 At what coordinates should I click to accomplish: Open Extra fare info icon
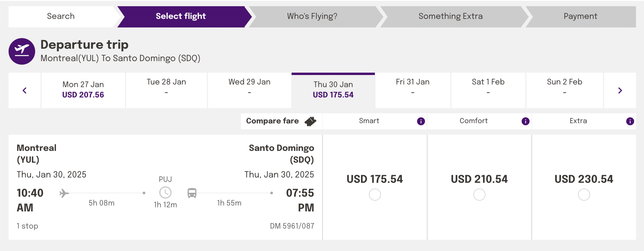[630, 121]
